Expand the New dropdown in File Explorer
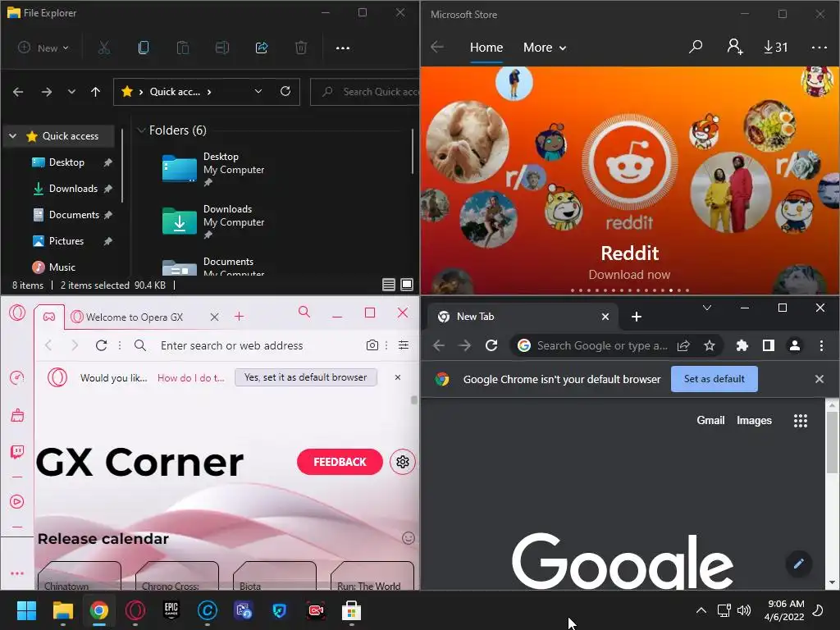This screenshot has width=840, height=630. pyautogui.click(x=43, y=48)
